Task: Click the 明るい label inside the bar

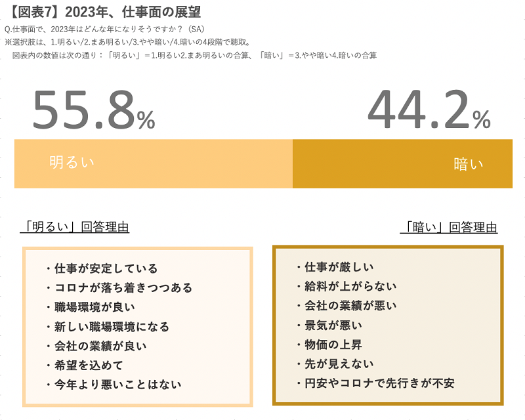Action: click(72, 162)
